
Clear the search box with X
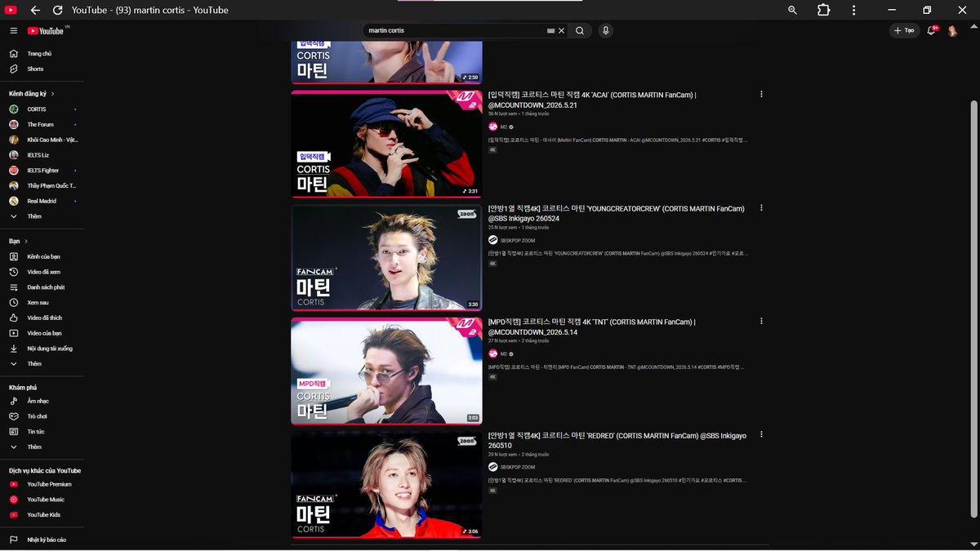561,30
